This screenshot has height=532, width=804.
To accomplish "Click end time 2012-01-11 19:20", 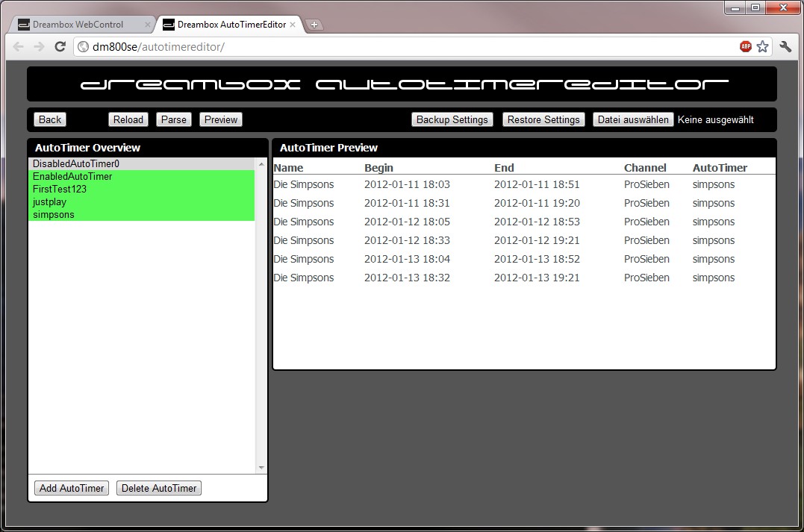I will click(x=537, y=203).
